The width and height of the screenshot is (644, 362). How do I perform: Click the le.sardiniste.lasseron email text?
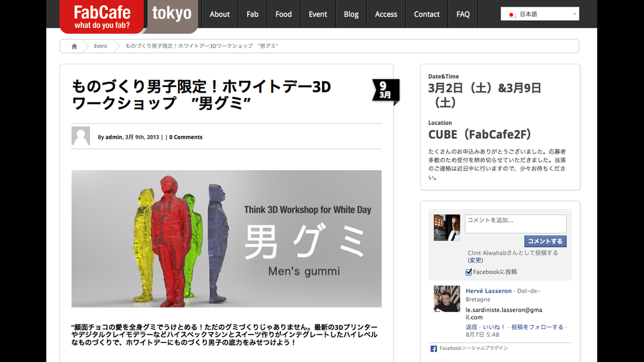click(504, 314)
